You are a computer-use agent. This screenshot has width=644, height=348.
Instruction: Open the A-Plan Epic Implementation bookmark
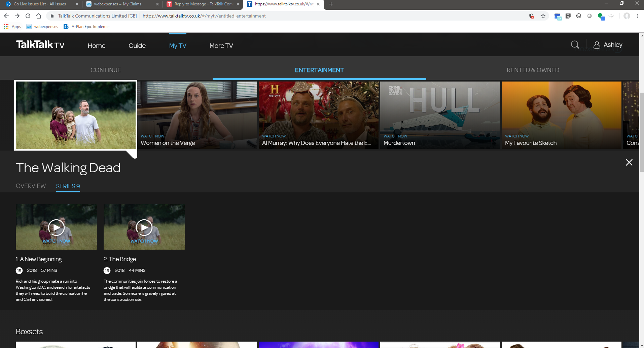coord(86,26)
